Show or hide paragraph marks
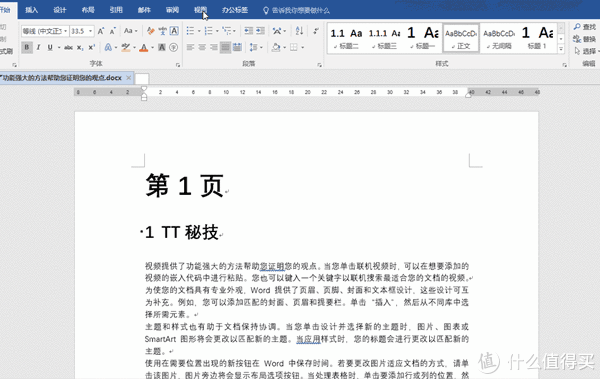 [x=316, y=31]
